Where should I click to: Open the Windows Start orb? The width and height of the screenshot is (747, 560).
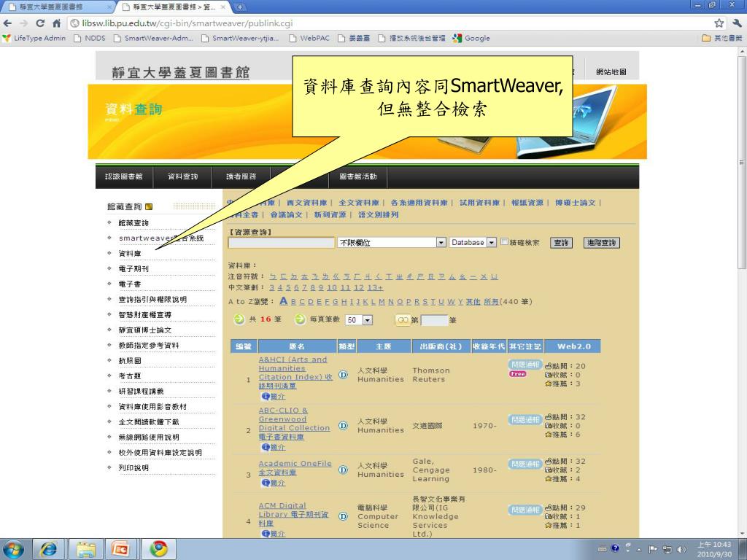point(13,549)
